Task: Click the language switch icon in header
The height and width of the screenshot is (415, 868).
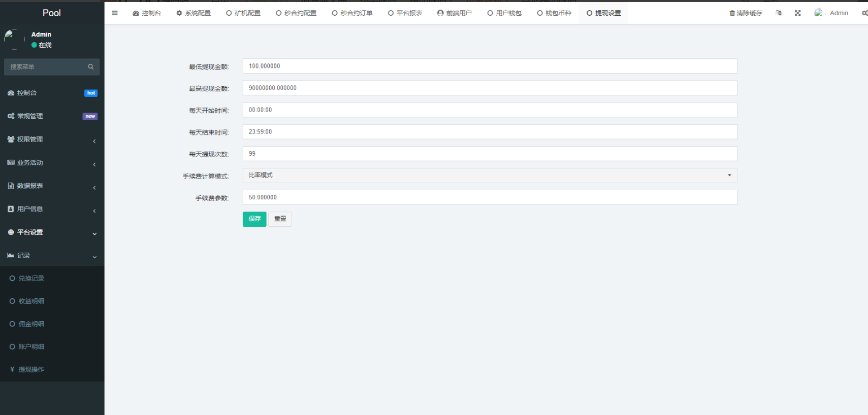Action: click(779, 13)
